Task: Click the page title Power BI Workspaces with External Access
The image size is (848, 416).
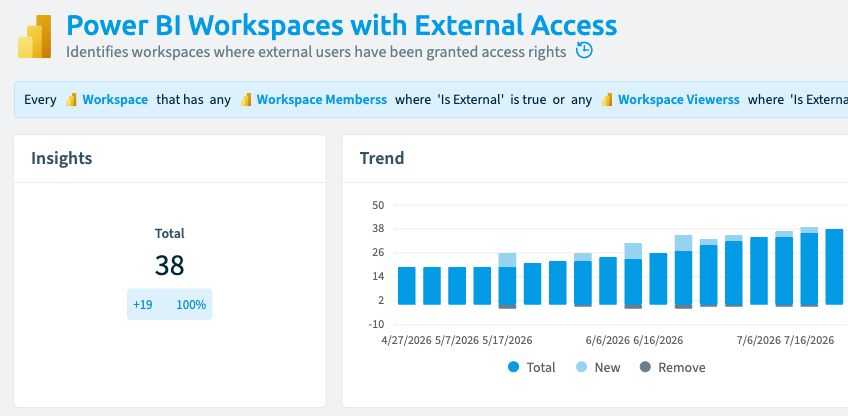Action: [x=342, y=25]
